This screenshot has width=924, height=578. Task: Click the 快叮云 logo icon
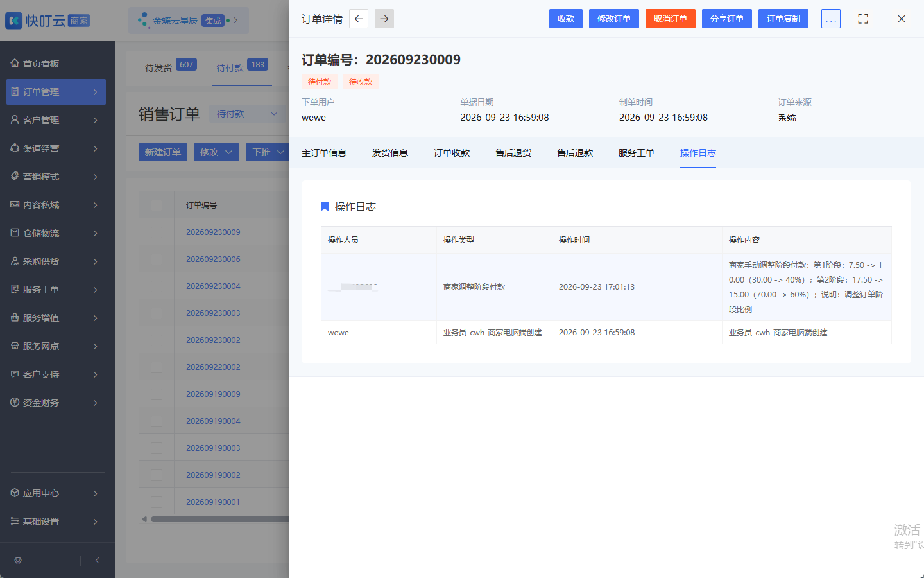pos(13,21)
